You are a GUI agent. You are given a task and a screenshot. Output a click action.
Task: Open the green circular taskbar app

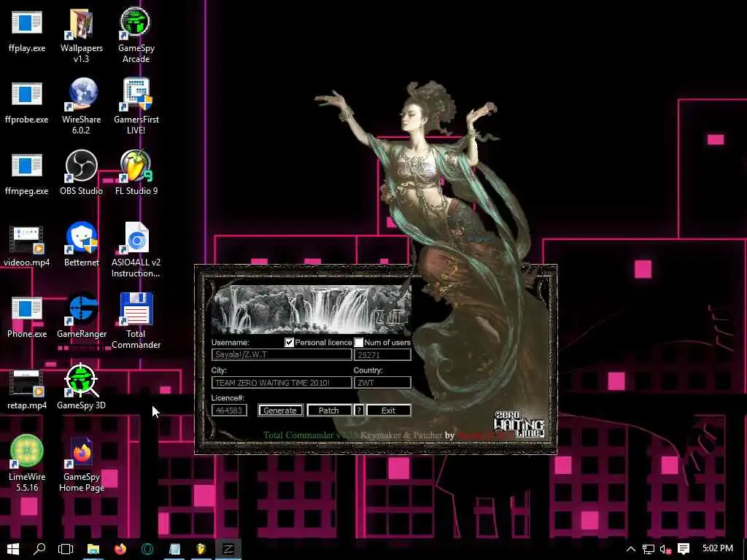click(147, 548)
